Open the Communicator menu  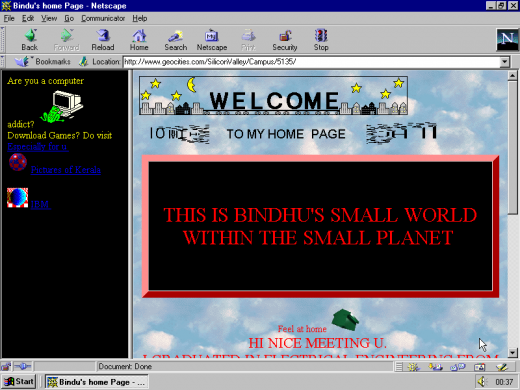point(103,18)
